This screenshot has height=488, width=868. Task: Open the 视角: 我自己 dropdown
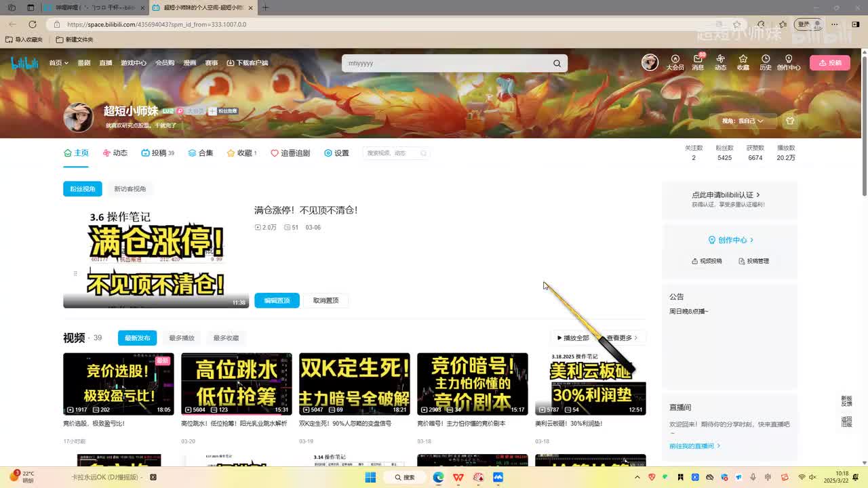tap(743, 121)
